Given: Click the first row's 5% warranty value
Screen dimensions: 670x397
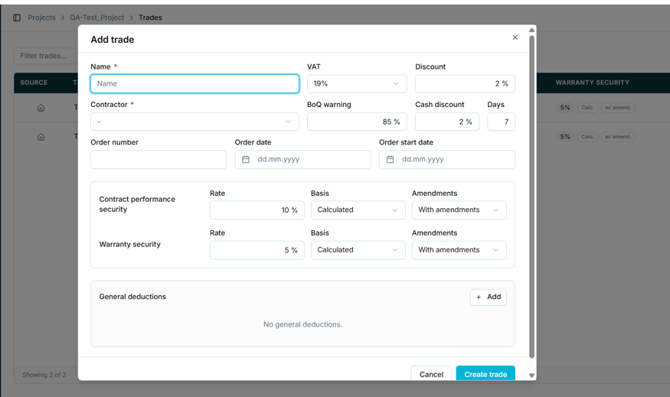Looking at the screenshot, I should (x=565, y=108).
